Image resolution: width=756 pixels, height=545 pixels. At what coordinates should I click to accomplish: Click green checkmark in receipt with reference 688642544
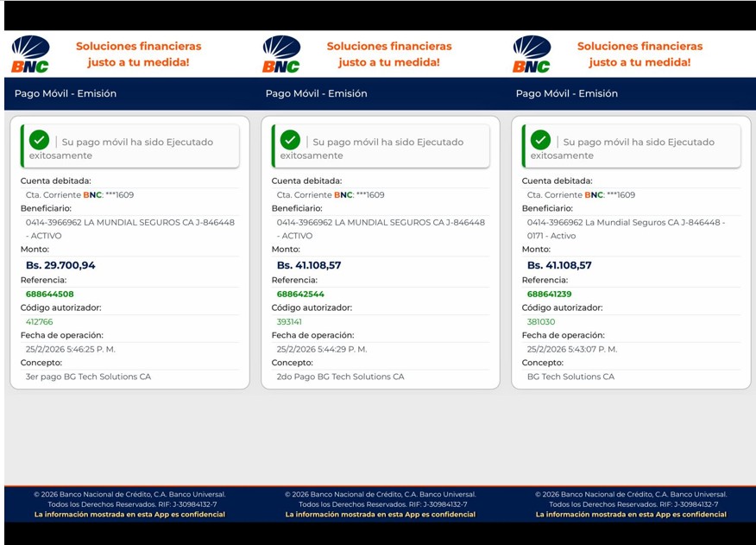pyautogui.click(x=290, y=140)
